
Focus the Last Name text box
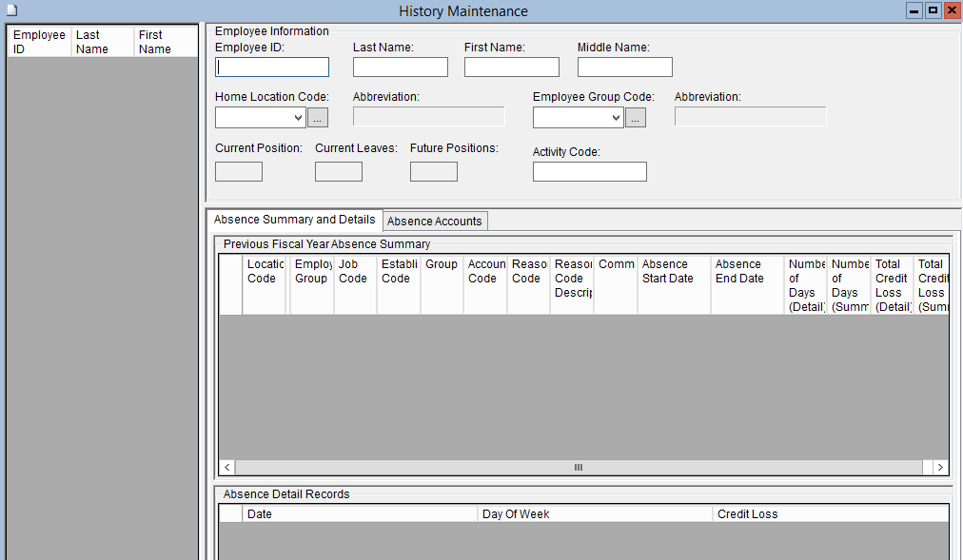pyautogui.click(x=400, y=68)
